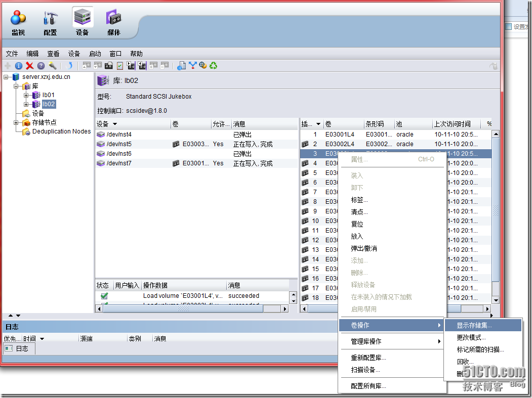Image resolution: width=532 pixels, height=398 pixels.
Task: Toggle the 设置 checkbox in background window
Action: coord(509,26)
